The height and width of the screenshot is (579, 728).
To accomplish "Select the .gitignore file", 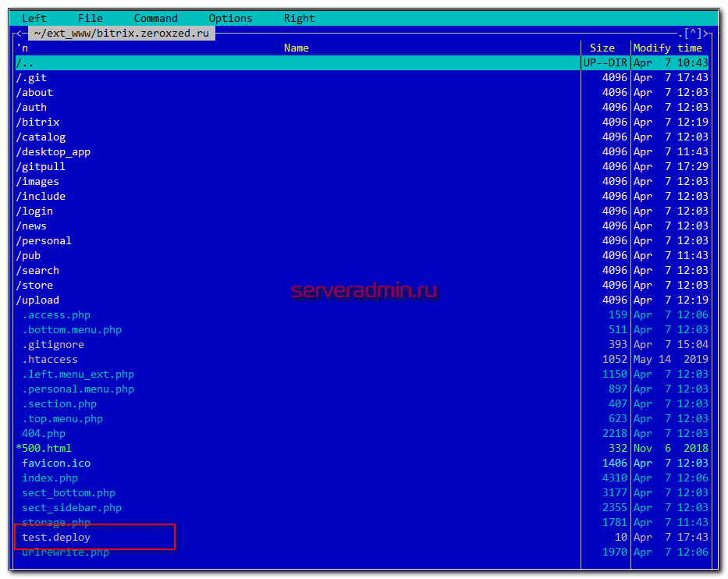I will tap(53, 345).
